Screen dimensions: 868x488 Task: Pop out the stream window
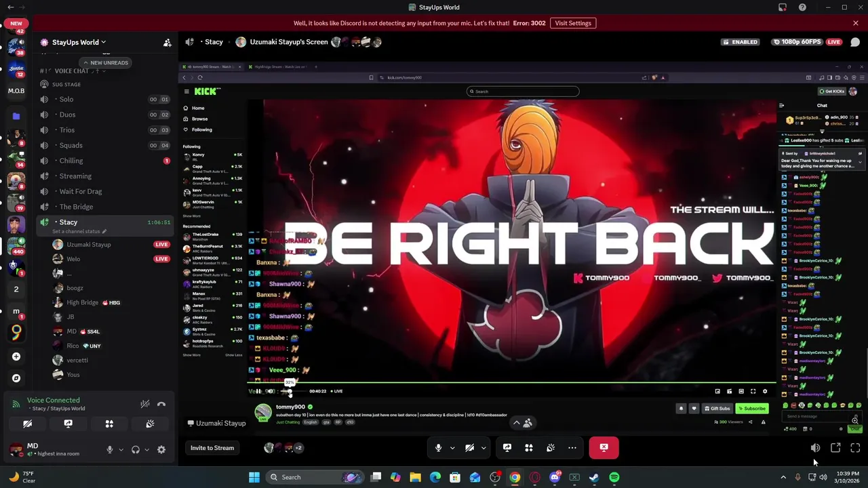835,448
